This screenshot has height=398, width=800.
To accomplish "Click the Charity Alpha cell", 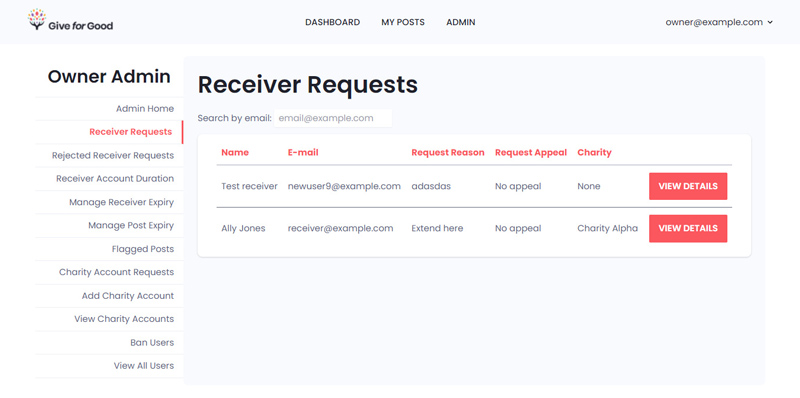I will tap(608, 229).
